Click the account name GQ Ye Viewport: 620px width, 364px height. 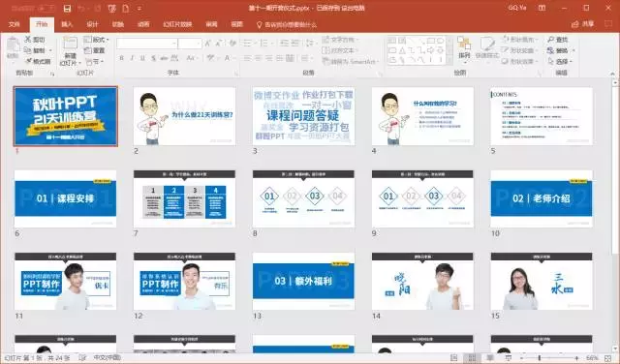pos(517,8)
